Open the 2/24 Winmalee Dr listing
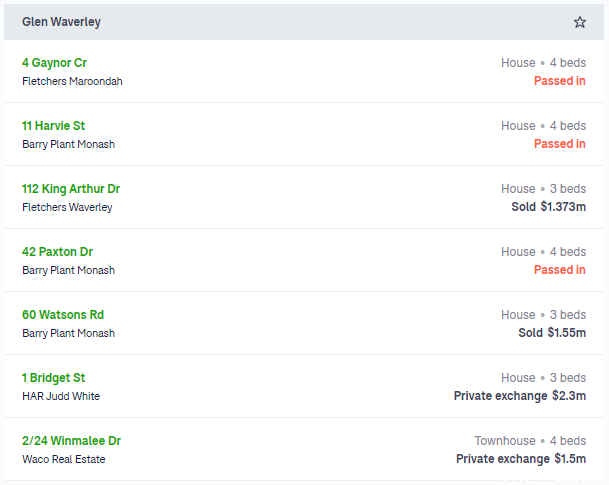Viewport: 609px width, 485px height. 71,441
